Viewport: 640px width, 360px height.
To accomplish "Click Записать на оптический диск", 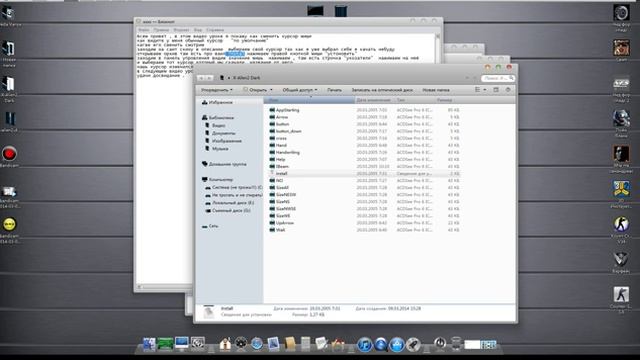I will pos(382,90).
